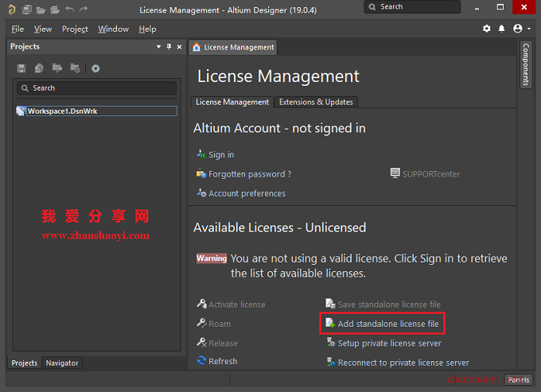Click the save icon in Projects panel toolbar
541x392 pixels.
tap(21, 68)
